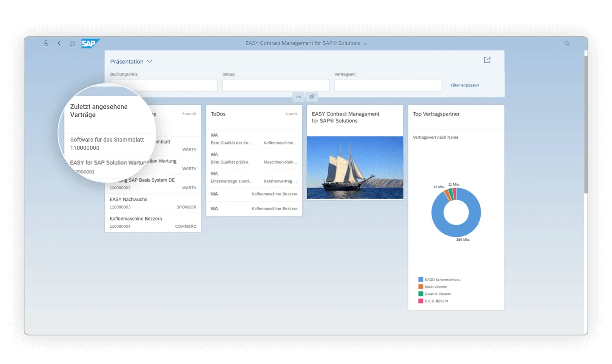This screenshot has width=612, height=364.
Task: Select the C.E.B. BERLIN color swatch
Action: click(420, 301)
